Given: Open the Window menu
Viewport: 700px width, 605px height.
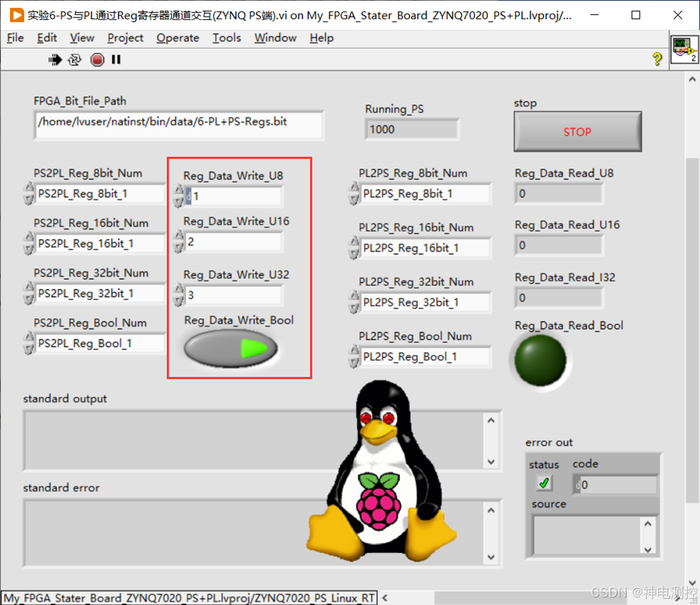Looking at the screenshot, I should (276, 38).
